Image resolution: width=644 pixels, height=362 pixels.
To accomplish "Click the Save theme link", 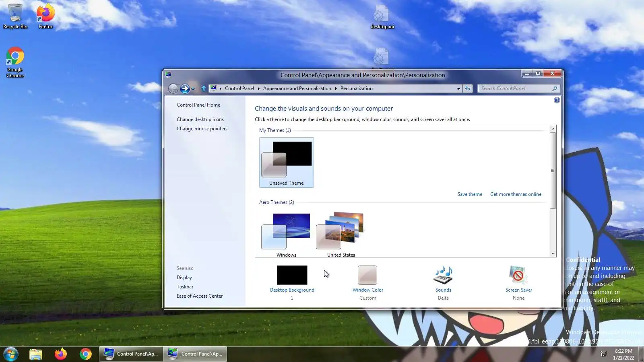I will [x=470, y=194].
